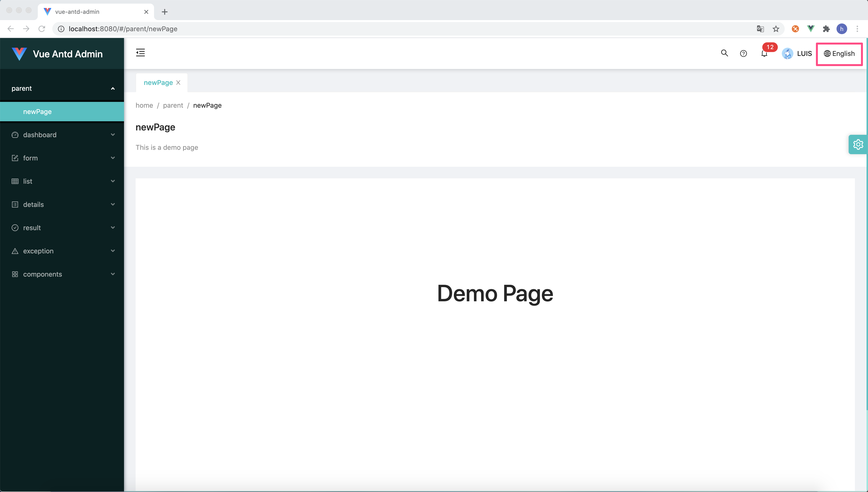This screenshot has width=868, height=492.
Task: Click the form edit icon in sidebar
Action: pyautogui.click(x=15, y=158)
